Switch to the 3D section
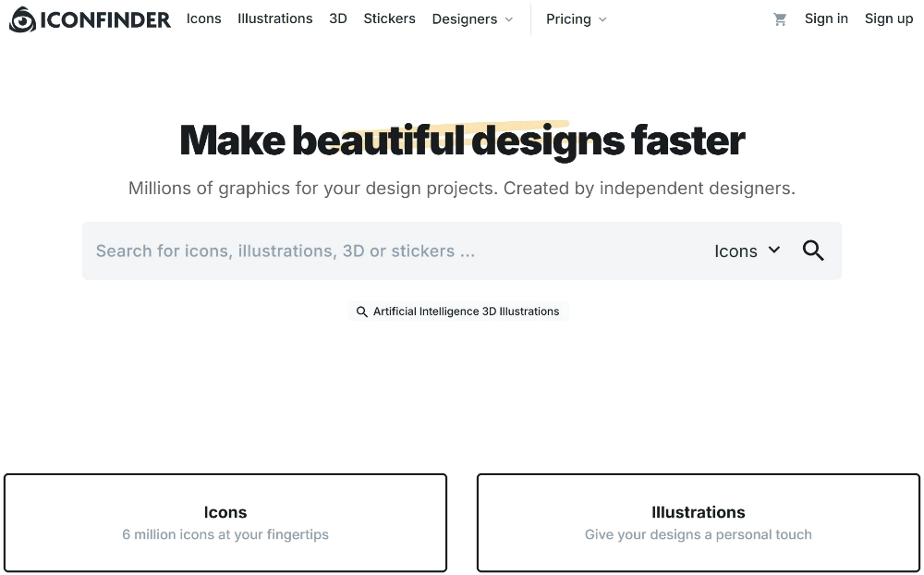This screenshot has height=575, width=924. click(337, 18)
